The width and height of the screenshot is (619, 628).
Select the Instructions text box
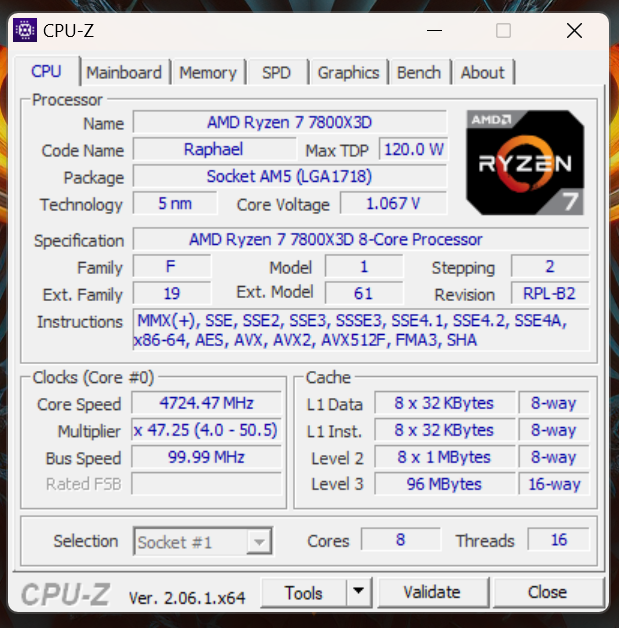coord(361,330)
